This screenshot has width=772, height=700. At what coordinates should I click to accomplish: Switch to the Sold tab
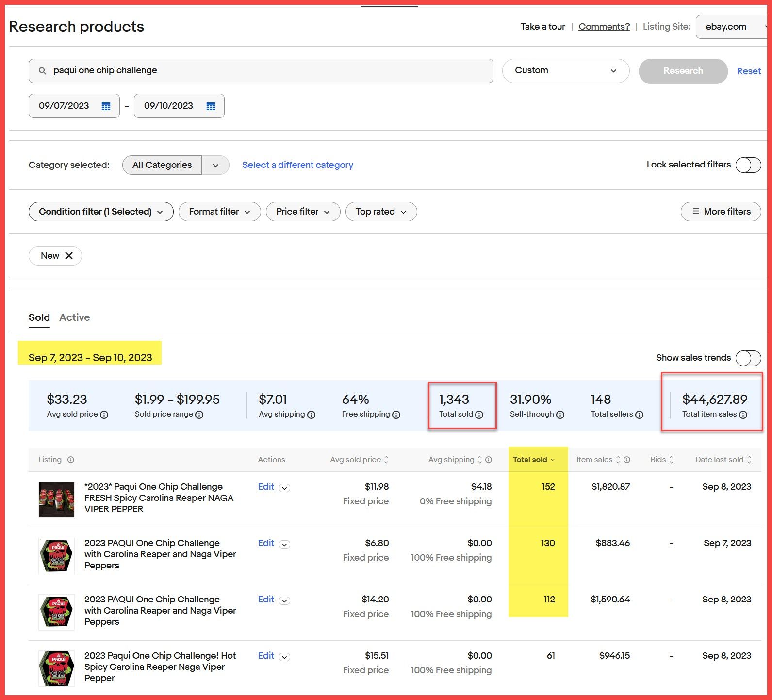39,317
